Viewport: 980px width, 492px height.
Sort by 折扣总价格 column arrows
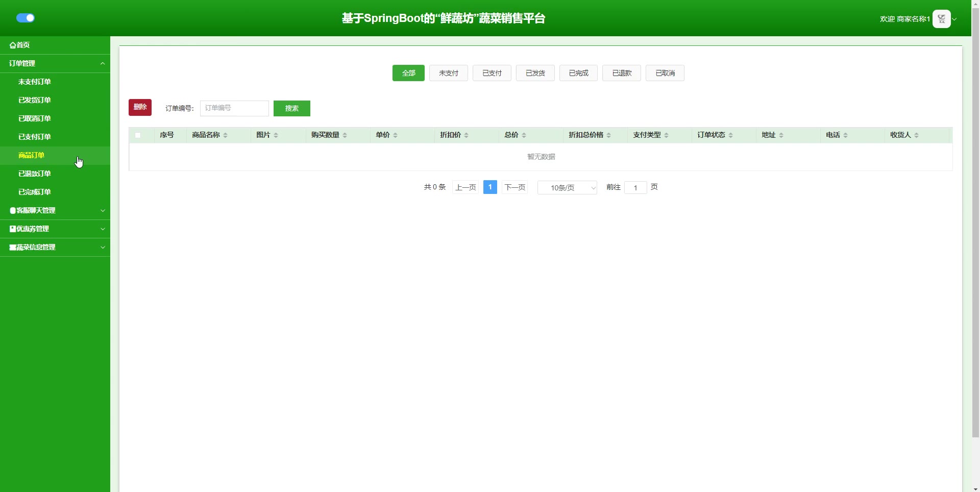point(608,135)
